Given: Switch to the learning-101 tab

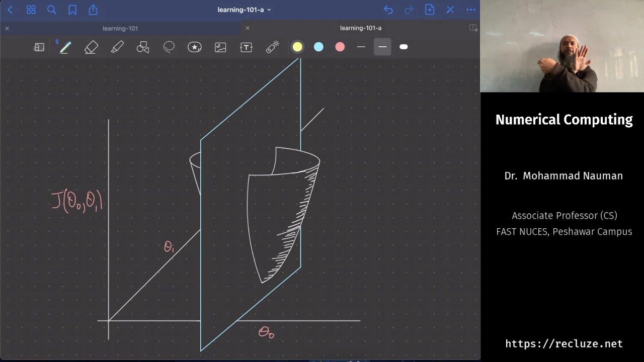Looking at the screenshot, I should tap(120, 29).
